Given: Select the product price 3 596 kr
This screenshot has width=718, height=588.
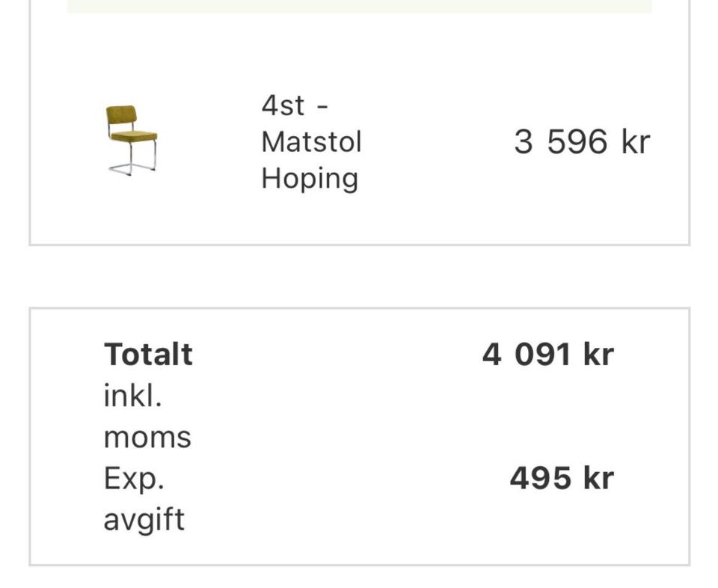Looking at the screenshot, I should 581,141.
